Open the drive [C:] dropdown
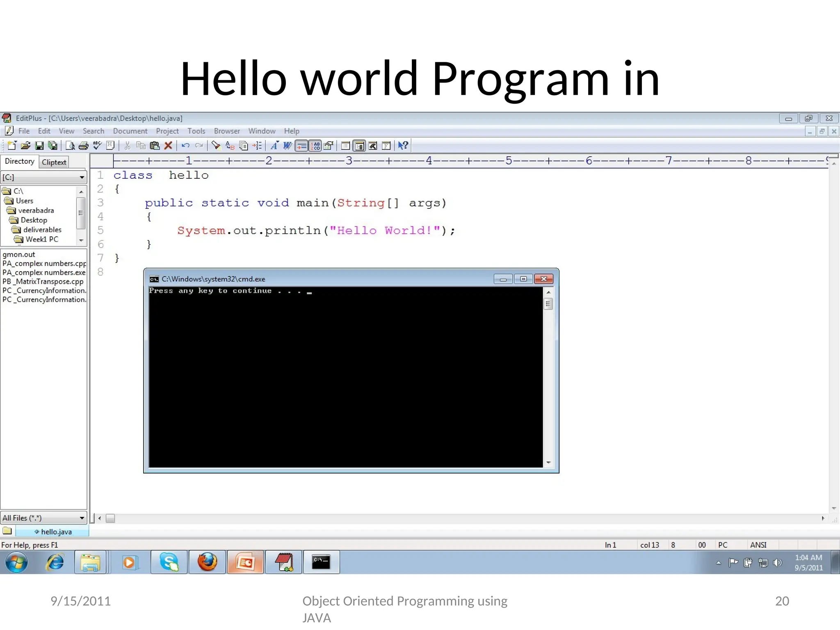The width and height of the screenshot is (840, 630). click(82, 177)
